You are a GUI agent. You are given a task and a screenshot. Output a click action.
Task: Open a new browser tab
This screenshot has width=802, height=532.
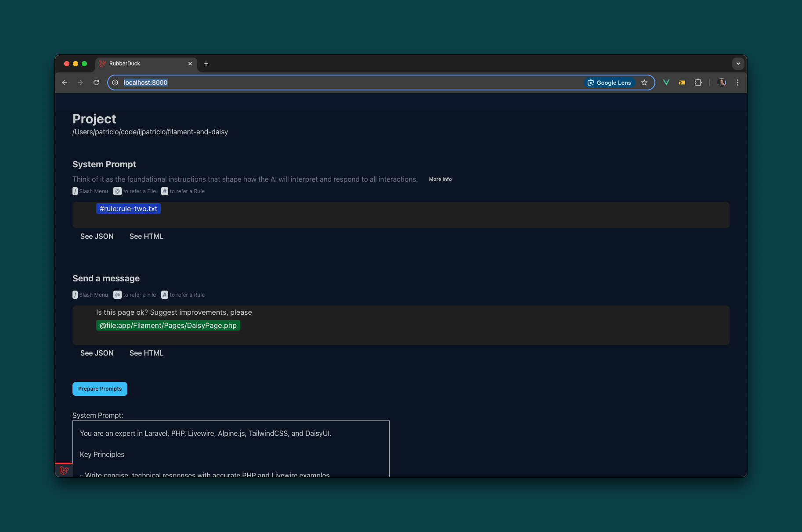point(206,64)
